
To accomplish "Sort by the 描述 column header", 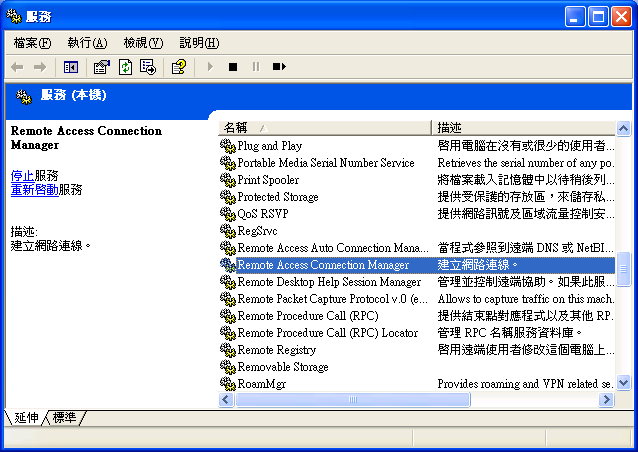I will point(523,128).
